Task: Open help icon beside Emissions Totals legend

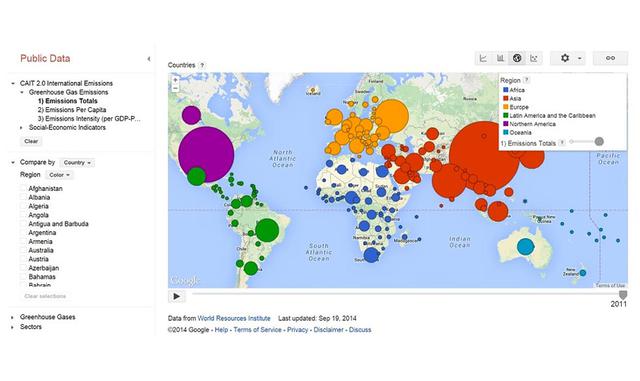Action: click(x=562, y=143)
